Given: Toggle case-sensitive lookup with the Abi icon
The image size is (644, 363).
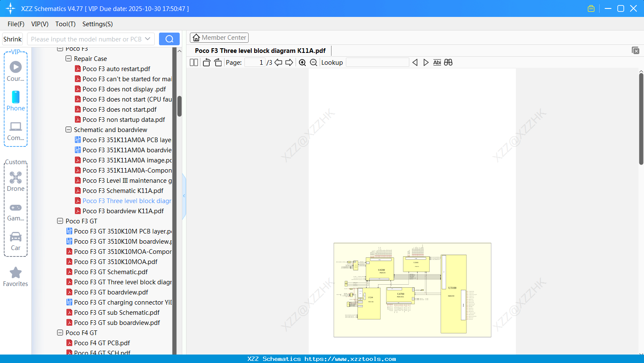Looking at the screenshot, I should 437,62.
